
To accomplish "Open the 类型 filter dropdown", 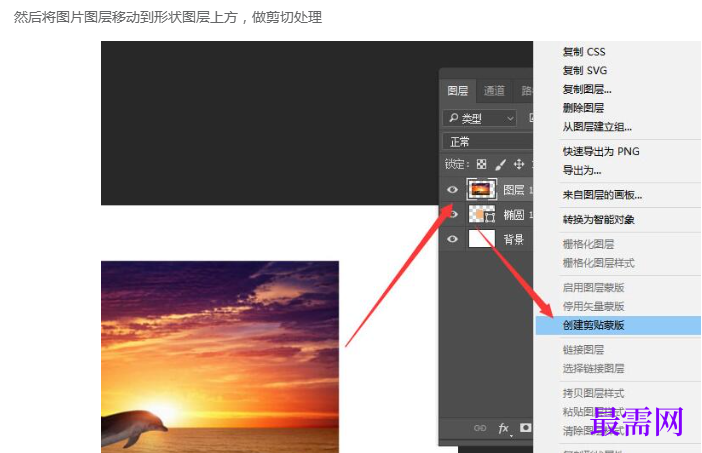I will (480, 118).
